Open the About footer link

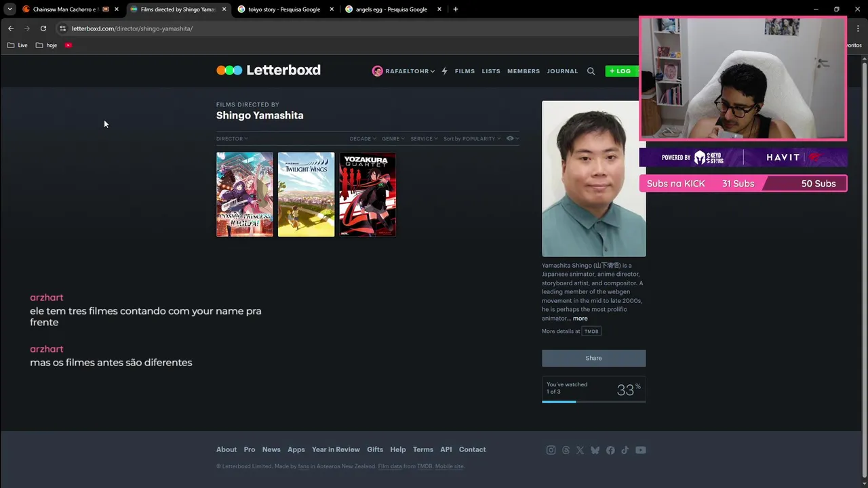click(x=226, y=449)
